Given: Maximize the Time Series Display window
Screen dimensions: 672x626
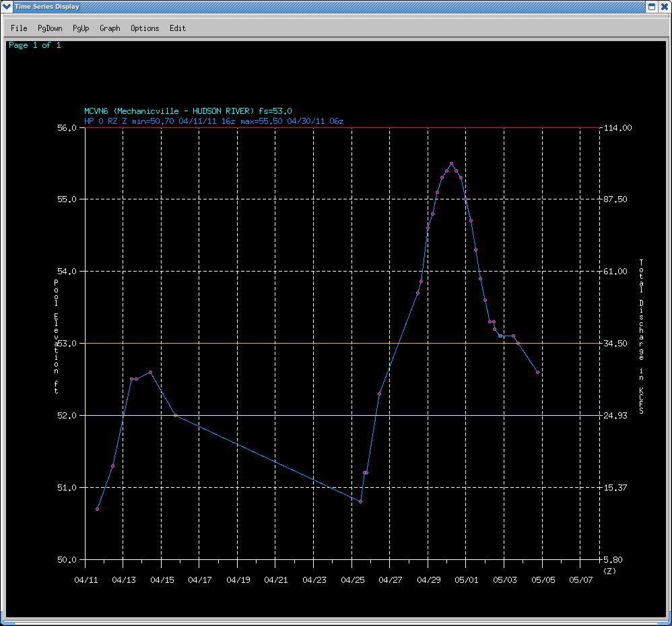Looking at the screenshot, I should (651, 7).
